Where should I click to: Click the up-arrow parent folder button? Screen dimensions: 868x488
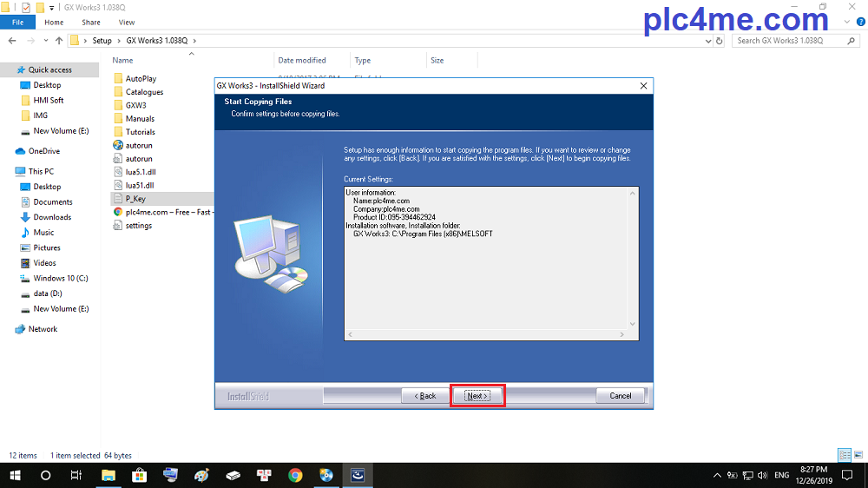pyautogui.click(x=58, y=41)
